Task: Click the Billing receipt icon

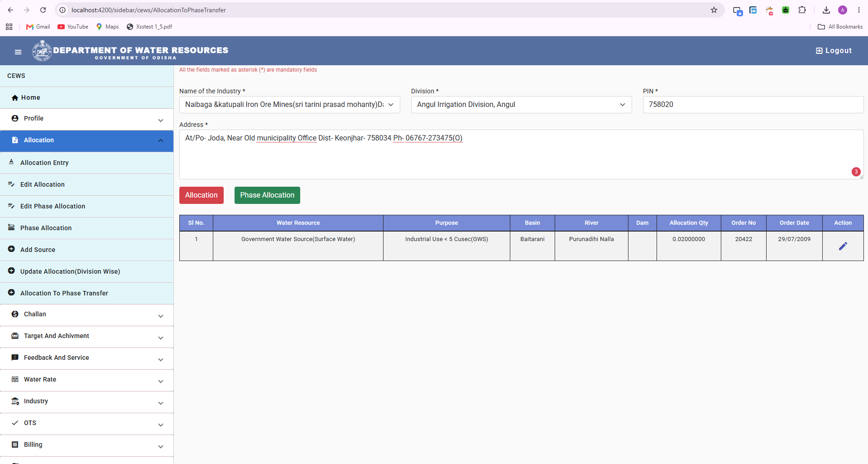Action: 15,445
